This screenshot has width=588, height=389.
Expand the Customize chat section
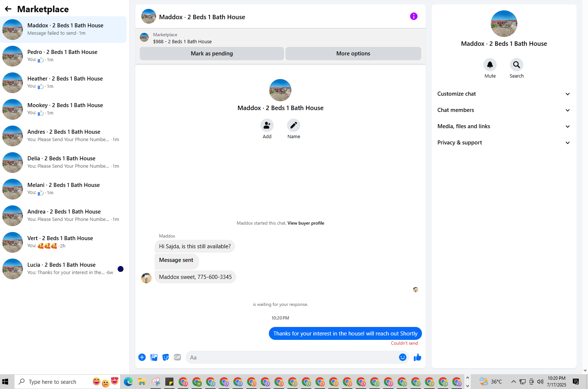[504, 94]
